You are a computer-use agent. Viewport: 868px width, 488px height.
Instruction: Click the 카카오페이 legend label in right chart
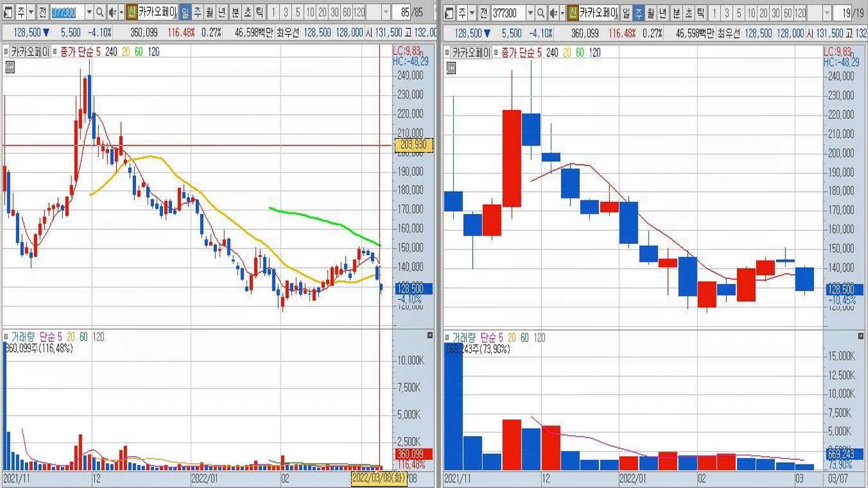(471, 52)
